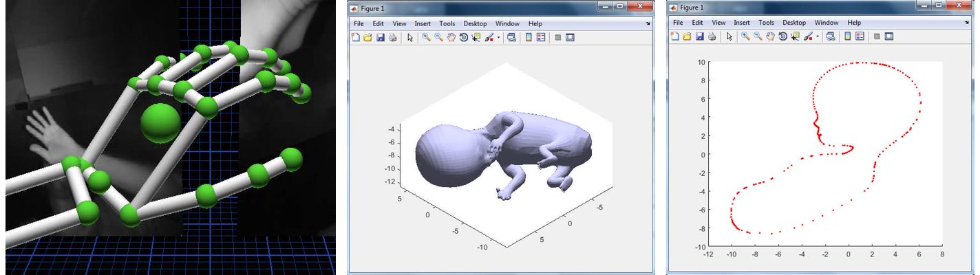The width and height of the screenshot is (980, 275).
Task: Open file icon in red contour figure window
Action: pyautogui.click(x=687, y=36)
